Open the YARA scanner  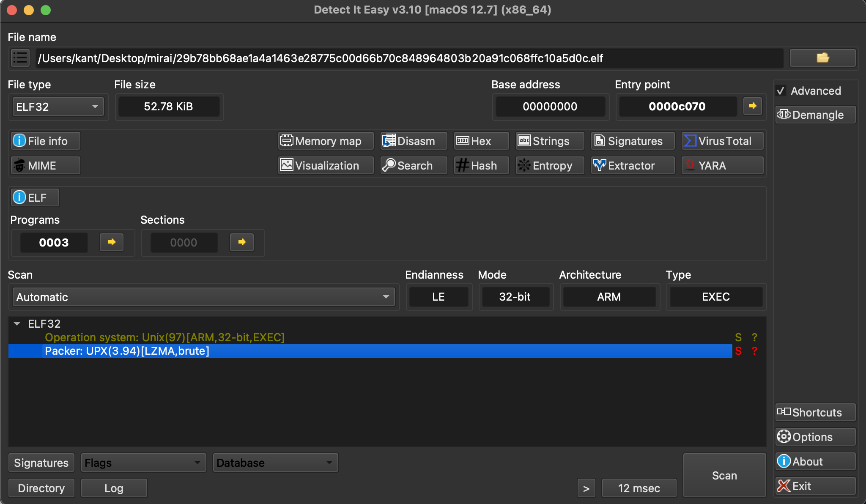(x=723, y=165)
